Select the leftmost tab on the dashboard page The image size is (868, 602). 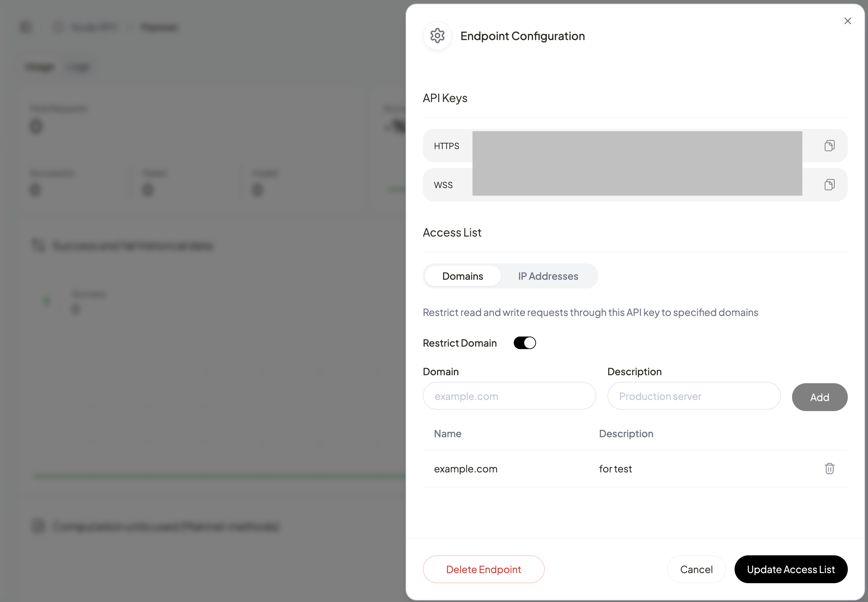coord(39,67)
